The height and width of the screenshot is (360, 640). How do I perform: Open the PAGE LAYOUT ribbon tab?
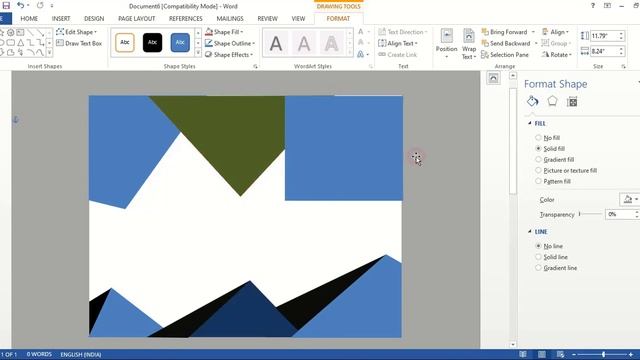point(136,19)
